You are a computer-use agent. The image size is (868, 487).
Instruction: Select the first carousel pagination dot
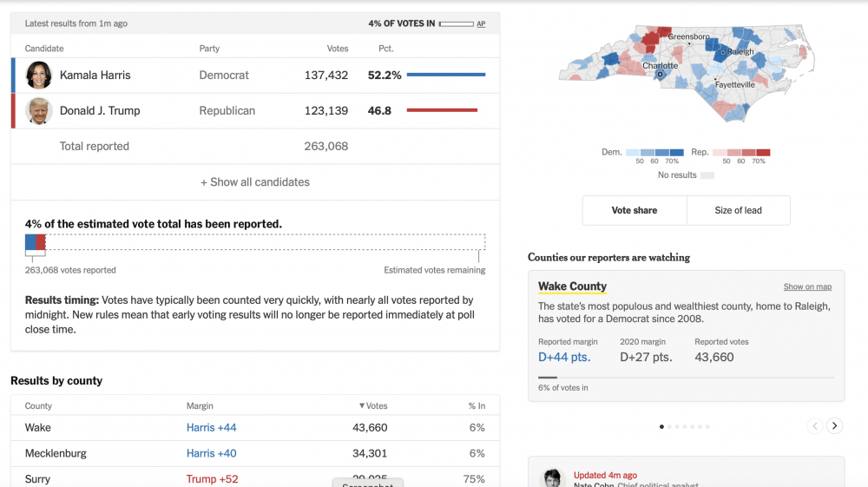661,427
